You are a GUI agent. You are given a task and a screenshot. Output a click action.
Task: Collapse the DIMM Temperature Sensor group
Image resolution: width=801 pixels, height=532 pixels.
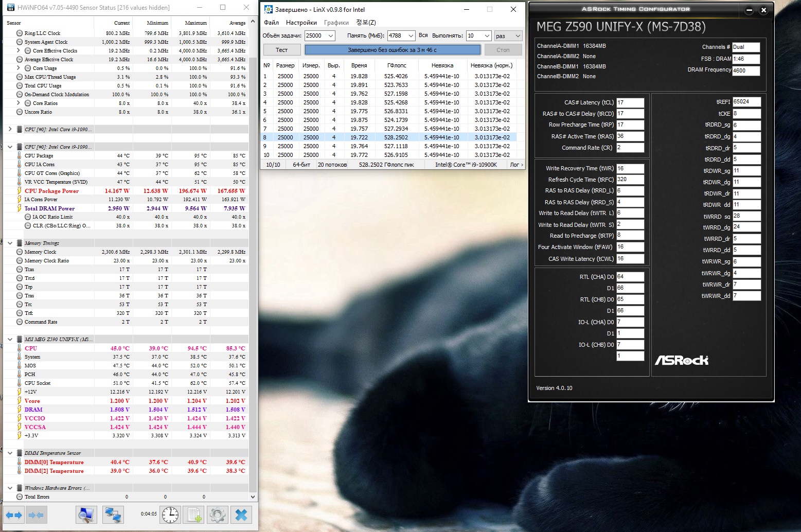click(10, 453)
